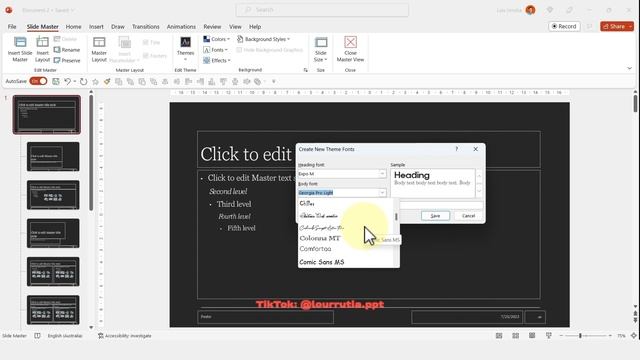Click Cancel in Create New Theme Fonts dialog

[468, 216]
